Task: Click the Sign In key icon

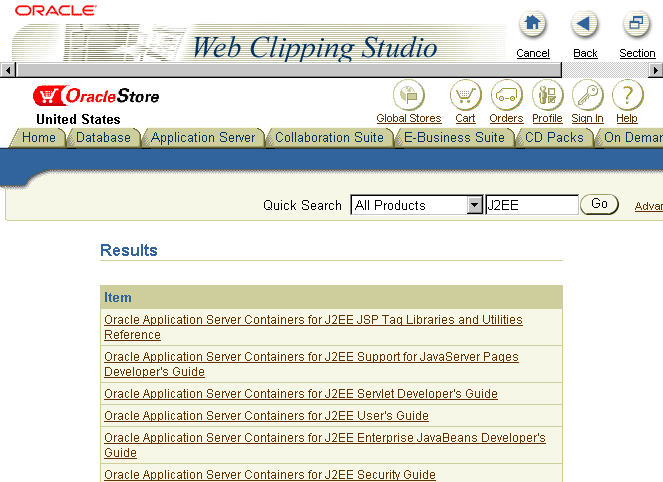Action: 587,95
